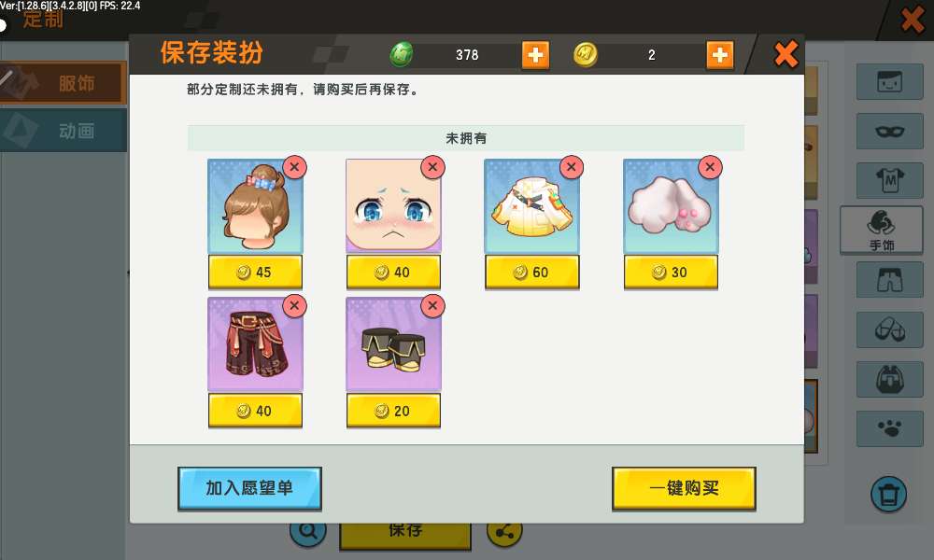934x560 pixels.
Task: Switch to the 动画 tab
Action: point(64,131)
